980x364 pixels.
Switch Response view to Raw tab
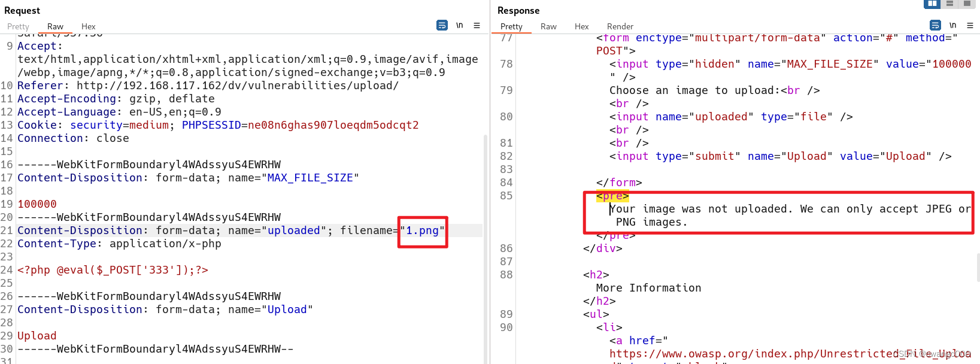coord(548,26)
